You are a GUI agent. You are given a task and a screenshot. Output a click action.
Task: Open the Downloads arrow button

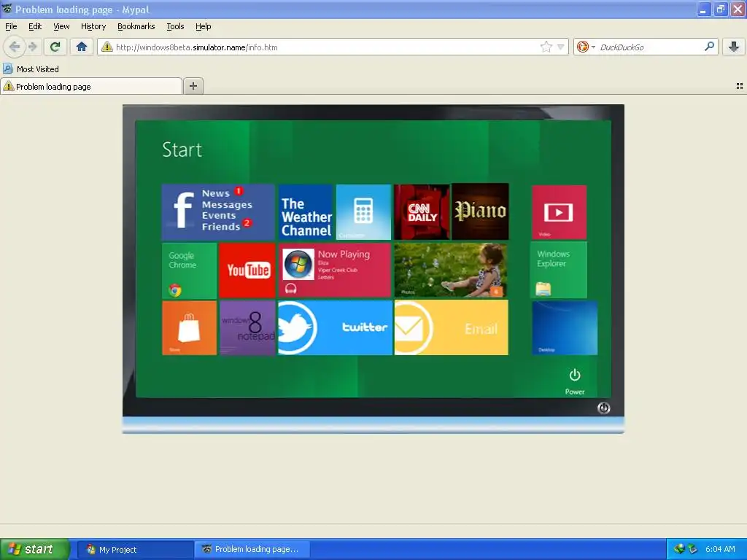[x=734, y=47]
